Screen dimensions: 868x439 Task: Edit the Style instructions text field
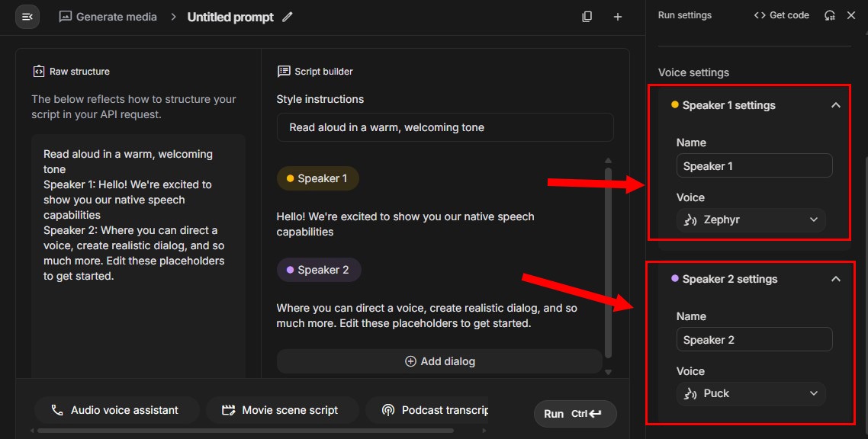pyautogui.click(x=445, y=127)
